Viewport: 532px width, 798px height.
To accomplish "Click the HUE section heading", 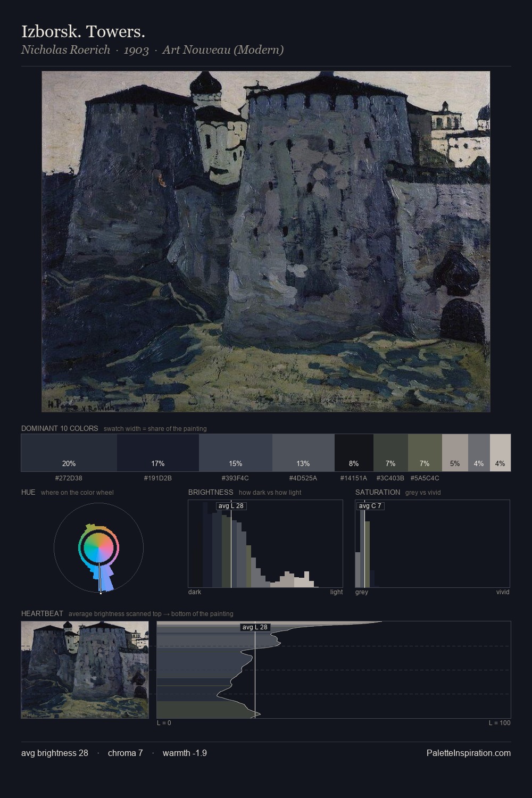I will pyautogui.click(x=28, y=492).
